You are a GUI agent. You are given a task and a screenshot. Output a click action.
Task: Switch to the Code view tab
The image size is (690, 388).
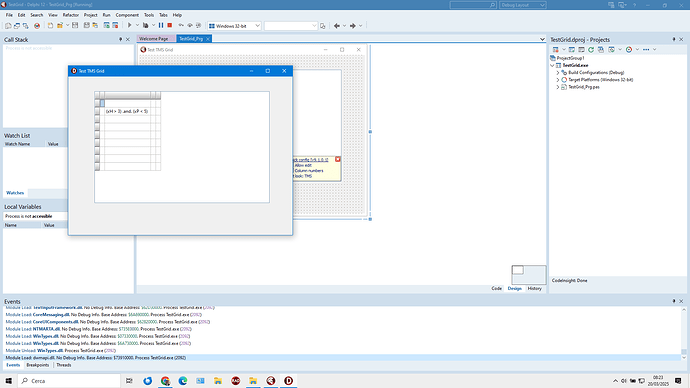click(496, 289)
